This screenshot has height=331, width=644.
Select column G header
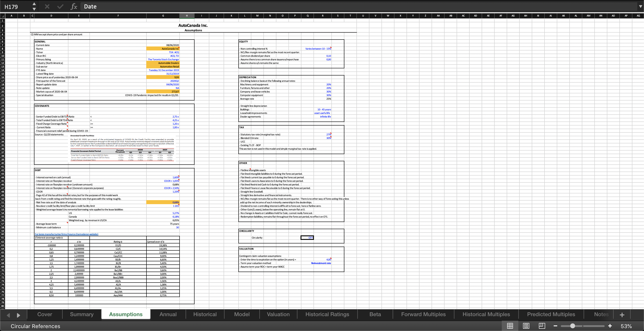(163, 16)
